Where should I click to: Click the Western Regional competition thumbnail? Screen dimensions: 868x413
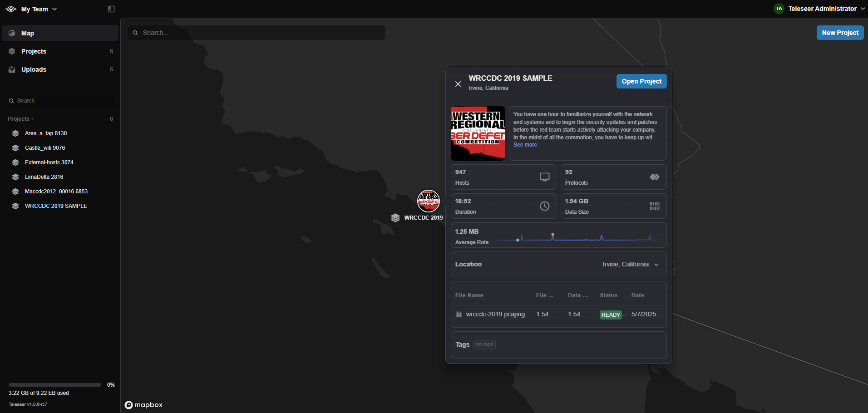tap(478, 133)
